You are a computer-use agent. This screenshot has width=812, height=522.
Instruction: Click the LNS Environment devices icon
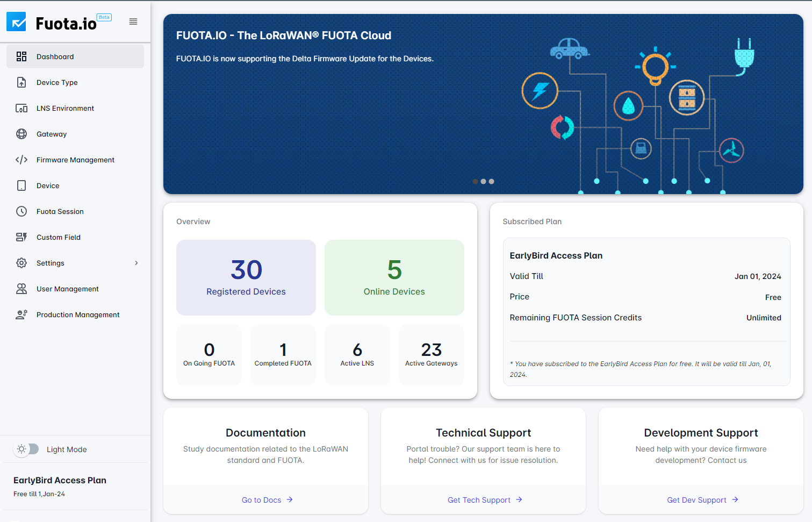click(21, 108)
